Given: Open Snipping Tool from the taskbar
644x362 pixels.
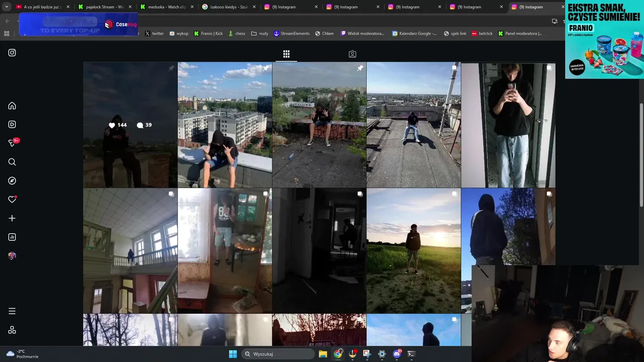Looking at the screenshot, I should pos(367,354).
